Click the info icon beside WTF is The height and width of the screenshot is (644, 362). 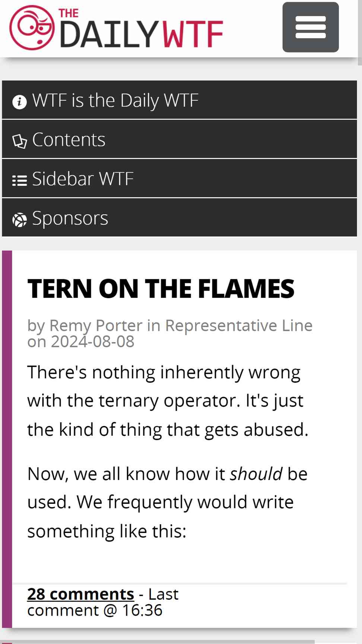click(19, 102)
